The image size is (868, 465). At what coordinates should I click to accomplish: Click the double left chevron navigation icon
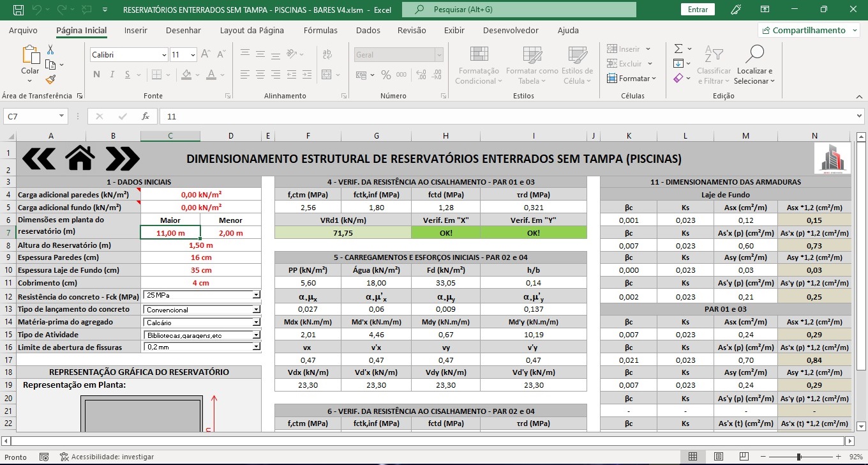pyautogui.click(x=38, y=158)
